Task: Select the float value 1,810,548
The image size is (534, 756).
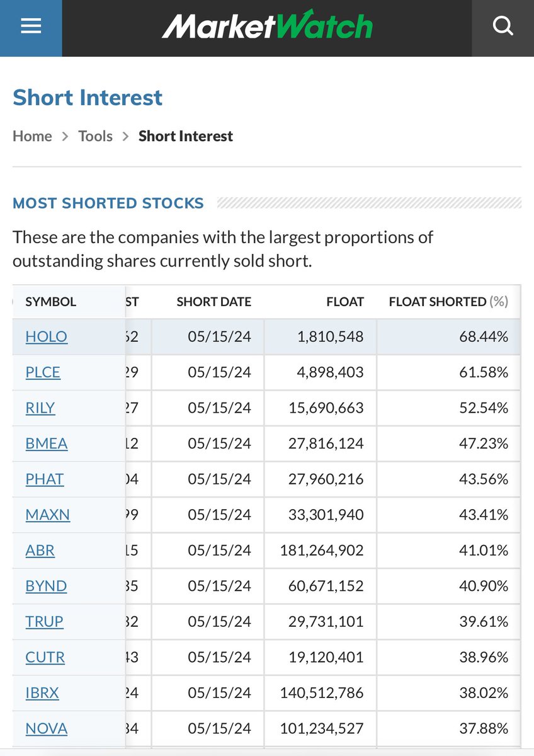Action: 331,336
